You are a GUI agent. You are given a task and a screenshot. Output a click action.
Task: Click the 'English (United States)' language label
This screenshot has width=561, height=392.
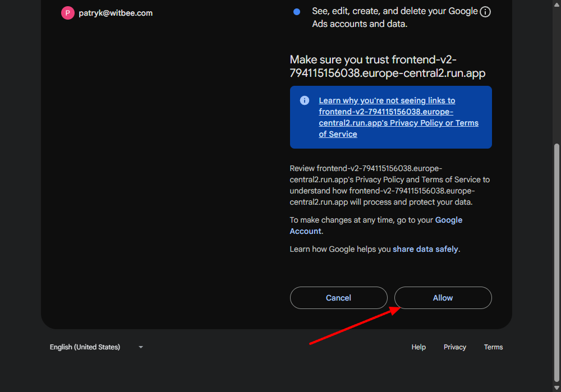tap(85, 347)
